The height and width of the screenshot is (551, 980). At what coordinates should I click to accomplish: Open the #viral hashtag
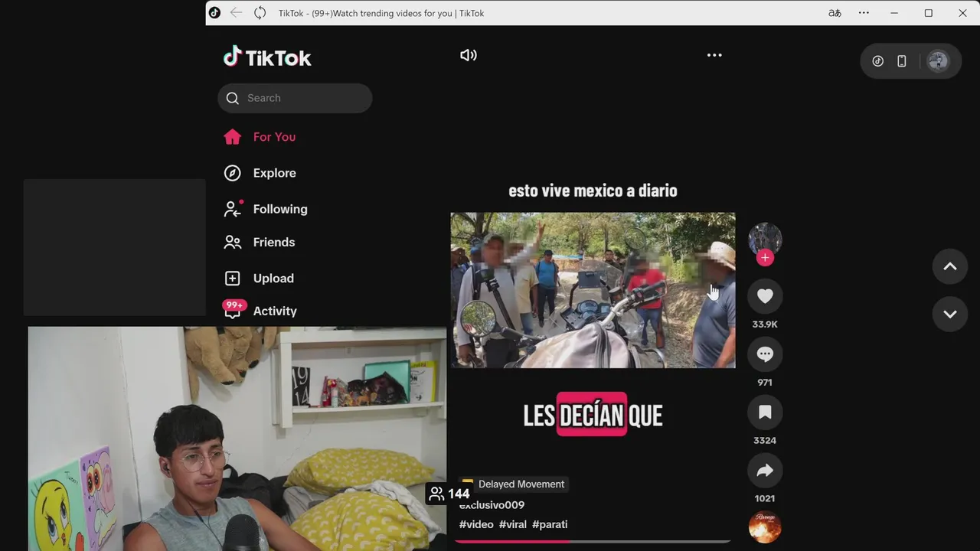[513, 524]
